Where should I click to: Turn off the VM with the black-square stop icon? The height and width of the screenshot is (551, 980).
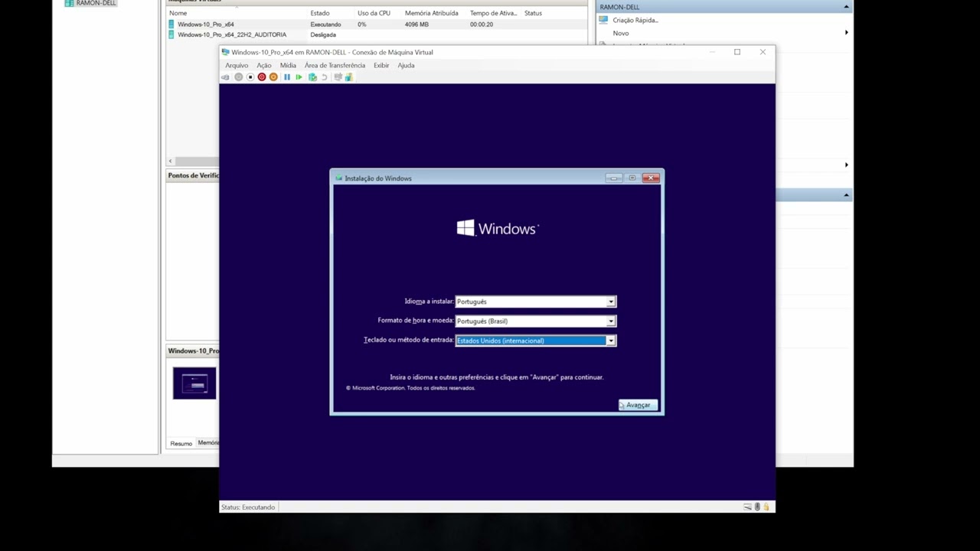[250, 77]
